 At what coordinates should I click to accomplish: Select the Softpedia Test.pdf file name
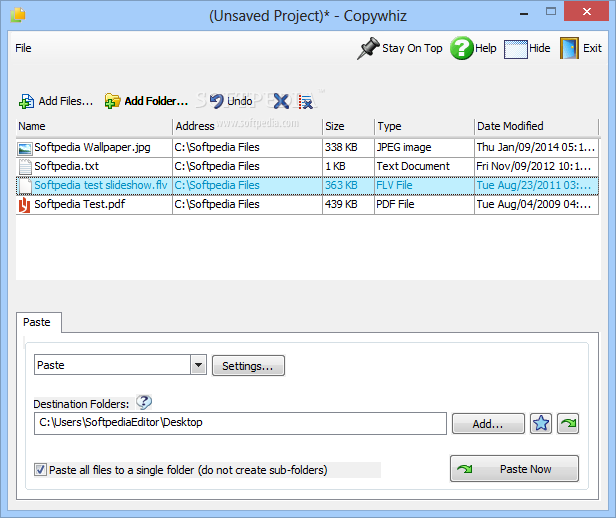click(80, 204)
